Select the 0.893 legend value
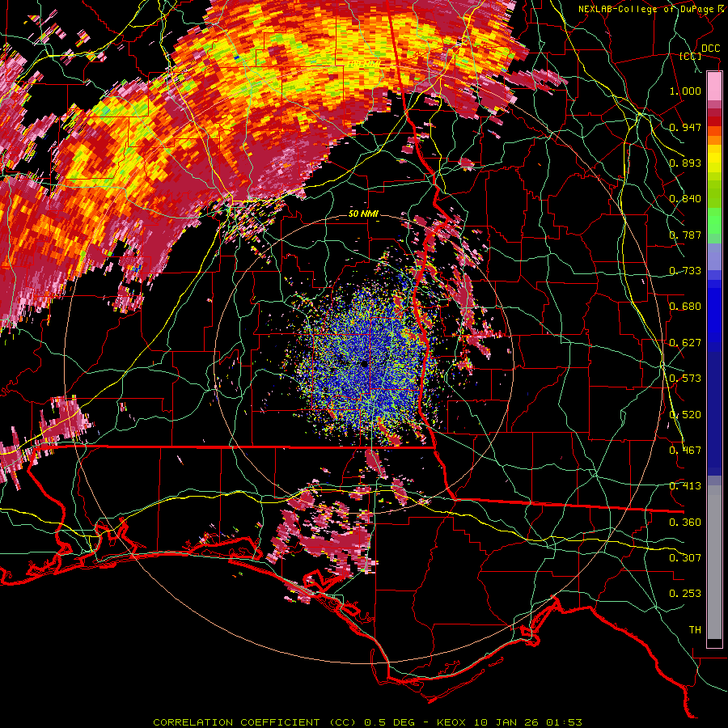Image resolution: width=728 pixels, height=728 pixels. (x=685, y=163)
